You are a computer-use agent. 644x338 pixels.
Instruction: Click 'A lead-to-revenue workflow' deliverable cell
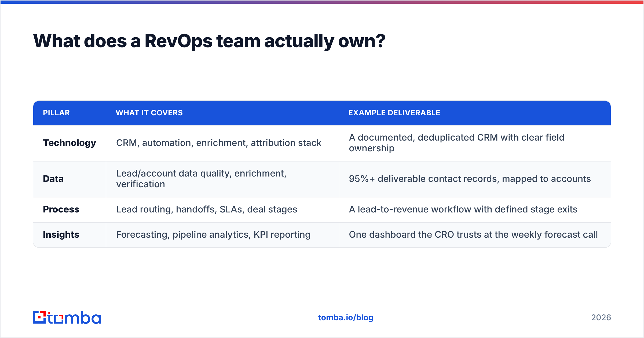coord(475,210)
